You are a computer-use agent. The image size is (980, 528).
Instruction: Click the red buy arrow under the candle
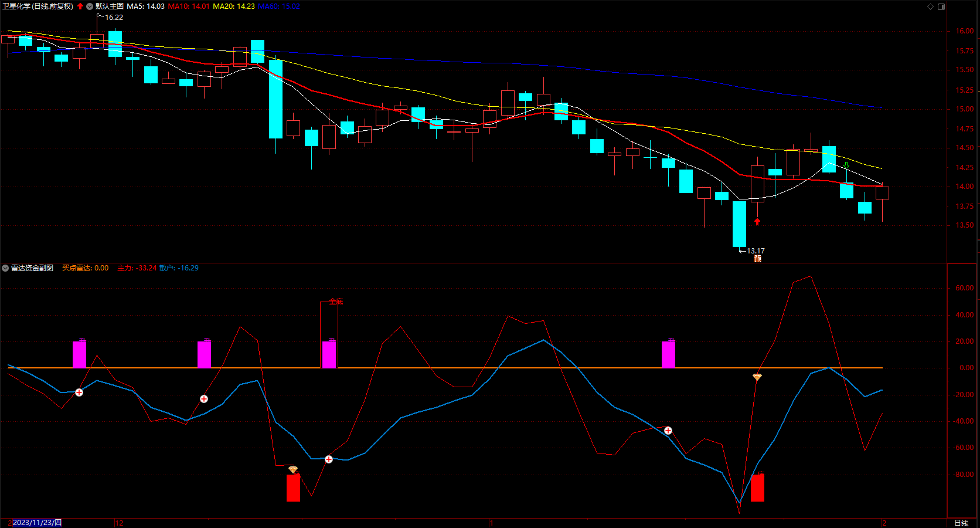757,221
